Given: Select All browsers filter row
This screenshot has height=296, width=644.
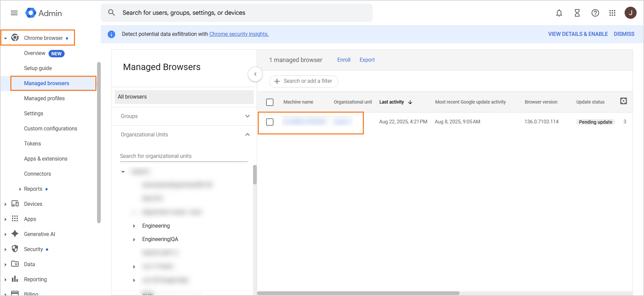Looking at the screenshot, I should (184, 97).
